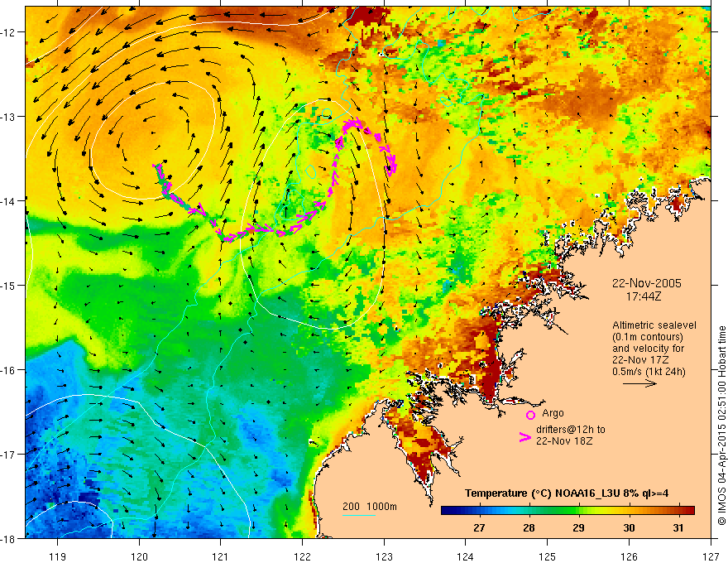This screenshot has width=728, height=563.
Task: Click latitude axis label '-18'
Action: (x=9, y=538)
